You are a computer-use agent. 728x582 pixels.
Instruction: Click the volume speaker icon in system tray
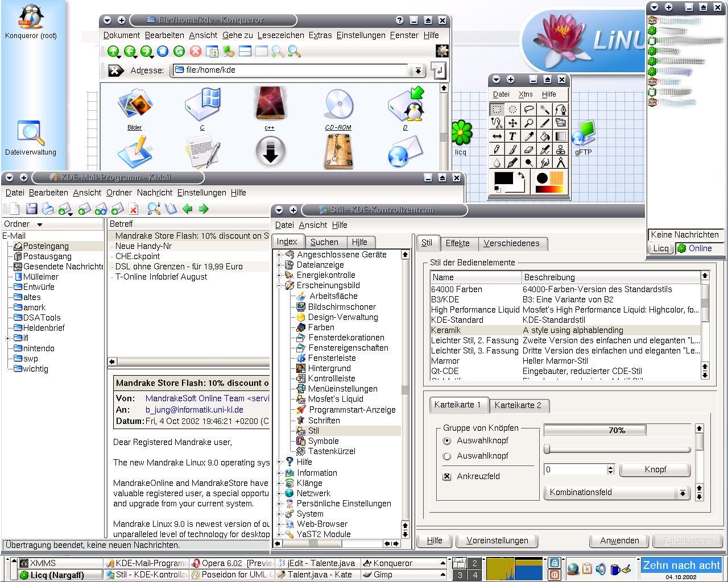click(x=601, y=569)
